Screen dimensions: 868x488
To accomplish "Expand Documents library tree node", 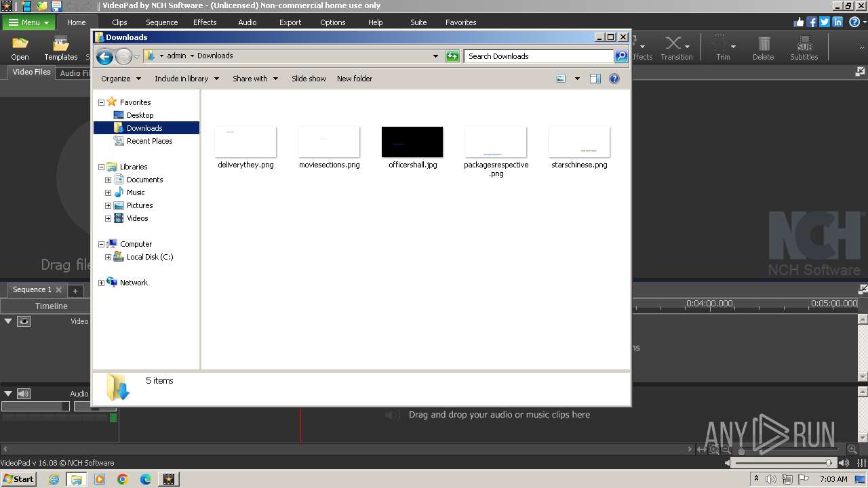I will pyautogui.click(x=108, y=180).
